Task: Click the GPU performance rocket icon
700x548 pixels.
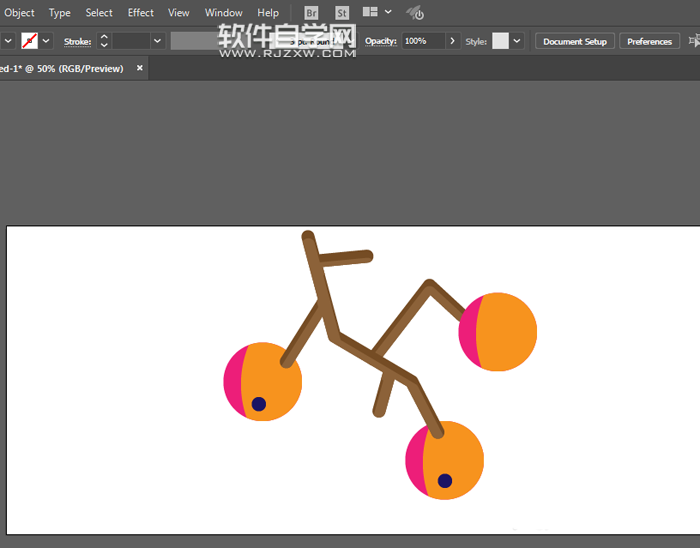Action: [x=415, y=13]
